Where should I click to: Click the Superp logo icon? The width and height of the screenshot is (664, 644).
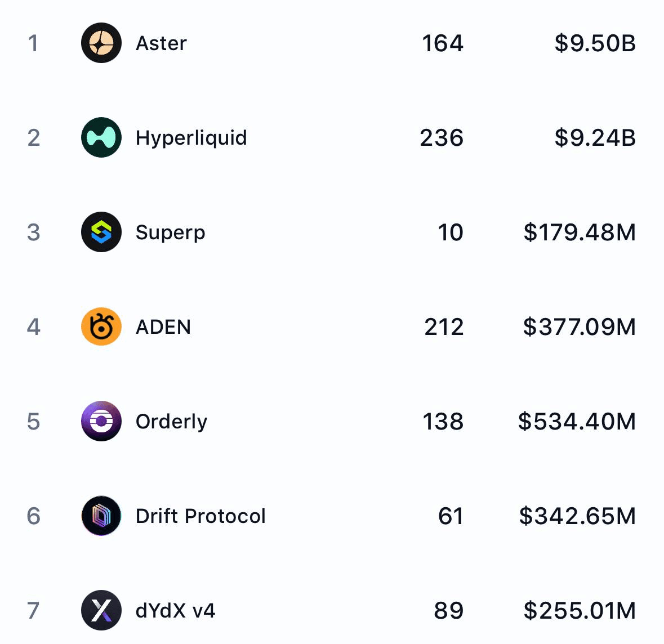[x=101, y=232]
